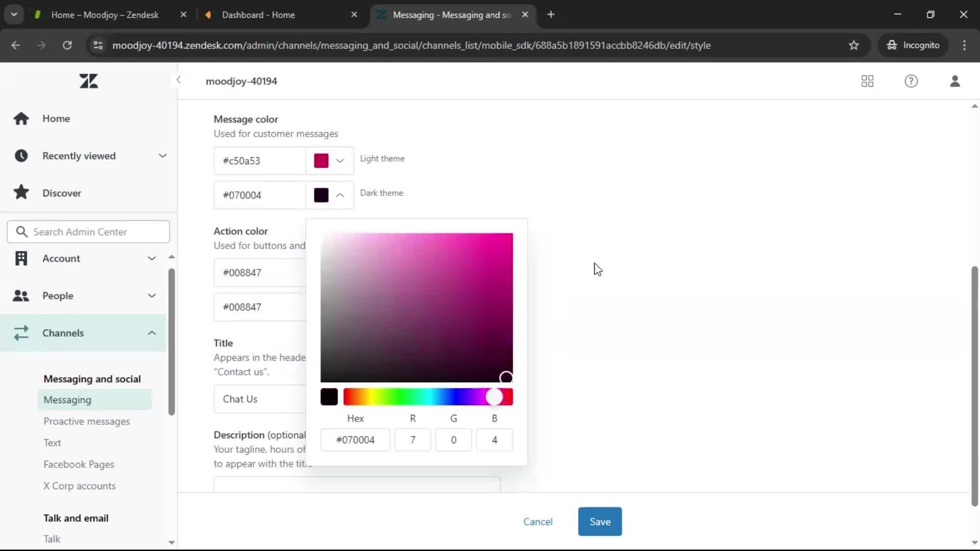Open Text channel in sidebar
The width and height of the screenshot is (980, 551).
52,443
